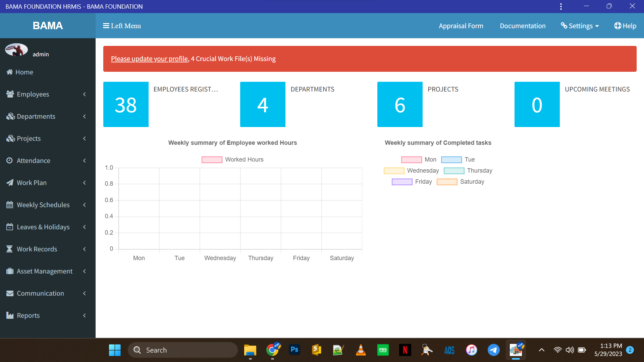The image size is (644, 362).
Task: Open the Documentation menu item
Action: point(522,26)
